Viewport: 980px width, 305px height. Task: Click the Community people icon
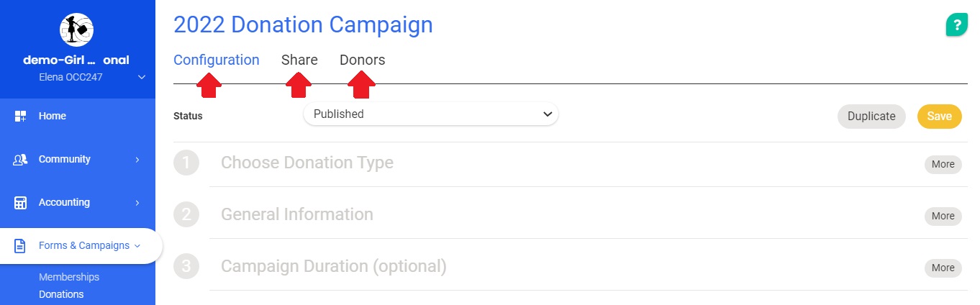[20, 160]
